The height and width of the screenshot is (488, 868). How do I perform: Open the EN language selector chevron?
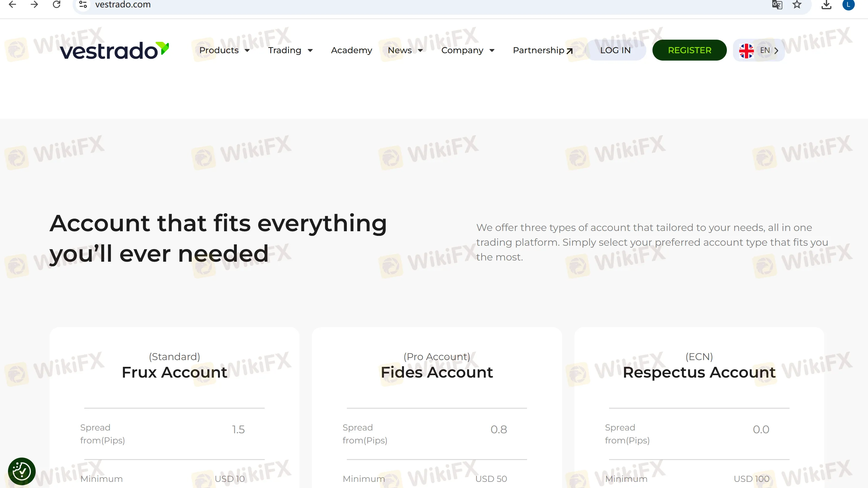click(x=776, y=50)
